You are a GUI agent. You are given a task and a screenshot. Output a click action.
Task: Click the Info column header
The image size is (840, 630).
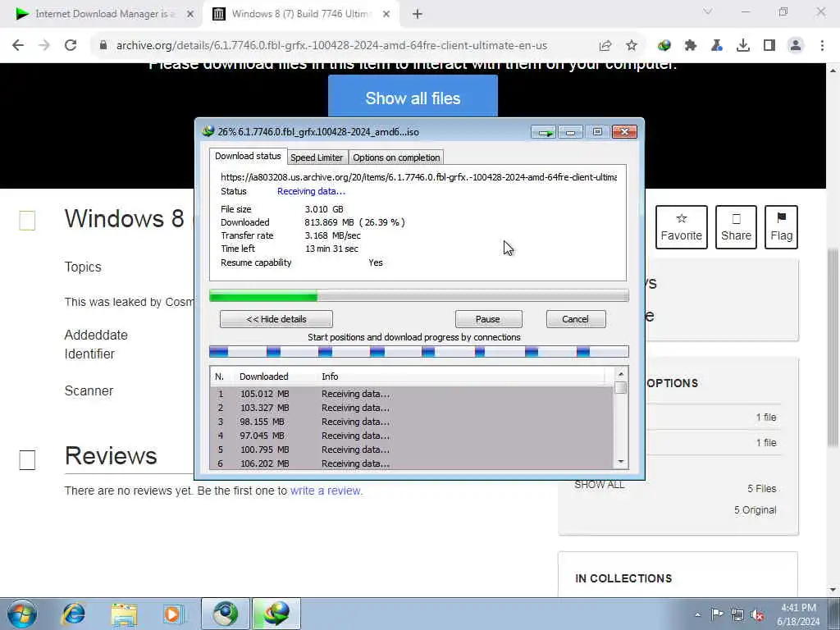pyautogui.click(x=330, y=377)
